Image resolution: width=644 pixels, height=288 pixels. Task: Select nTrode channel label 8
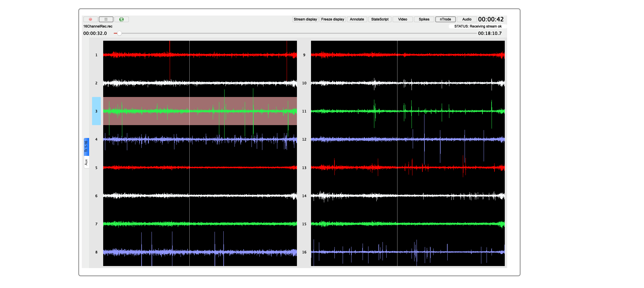96,252
